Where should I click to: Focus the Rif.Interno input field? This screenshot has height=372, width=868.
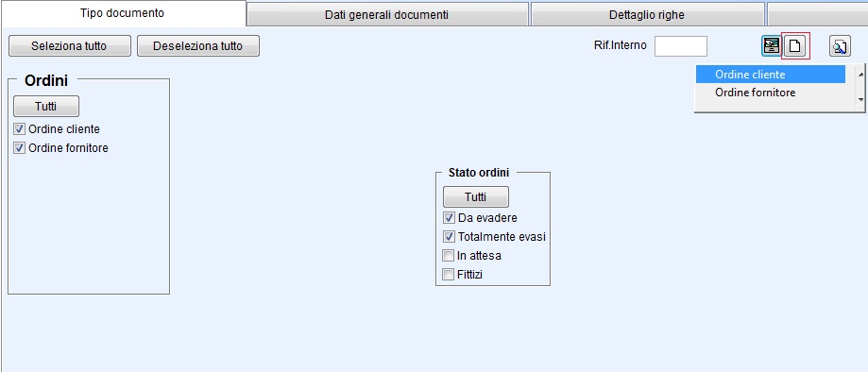(680, 46)
